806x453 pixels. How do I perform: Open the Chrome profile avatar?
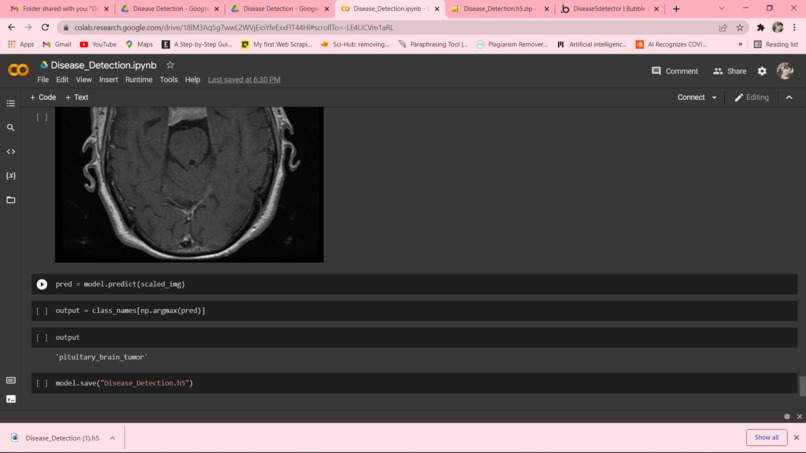778,28
